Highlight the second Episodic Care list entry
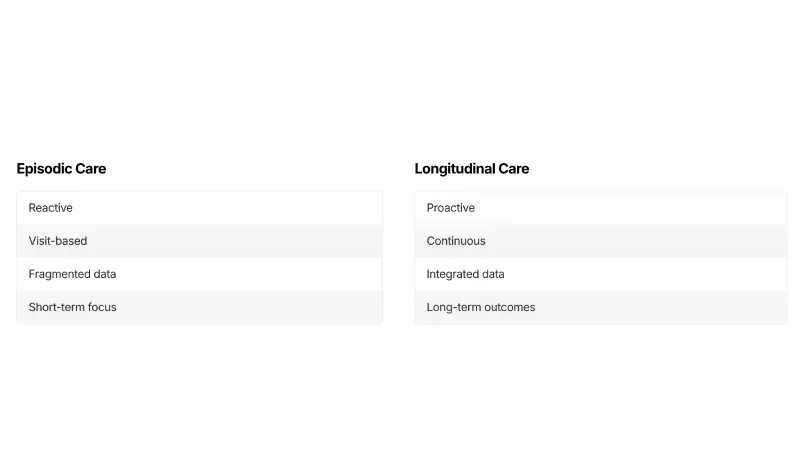The width and height of the screenshot is (800, 460). point(199,241)
